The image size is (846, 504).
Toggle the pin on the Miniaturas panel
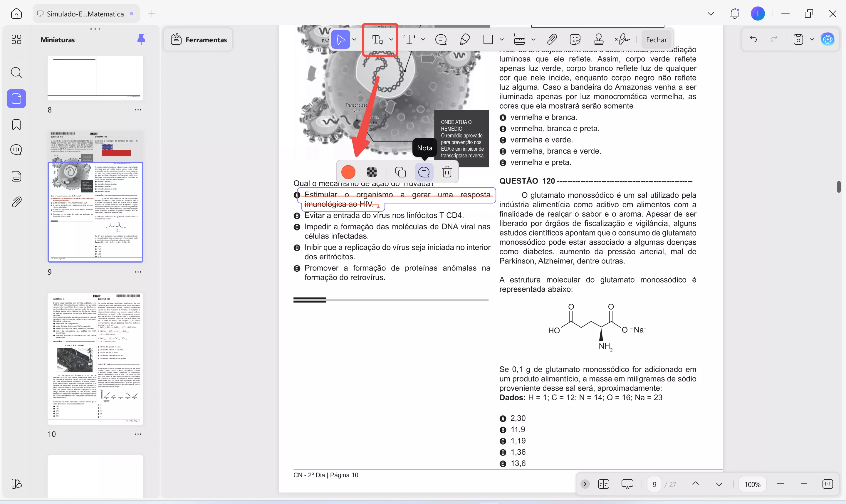(x=141, y=40)
